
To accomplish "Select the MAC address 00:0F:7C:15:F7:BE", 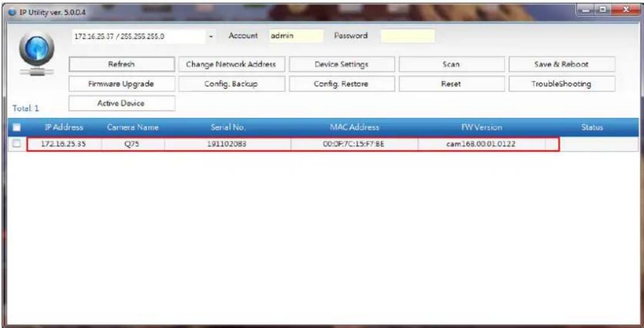I will pos(354,144).
